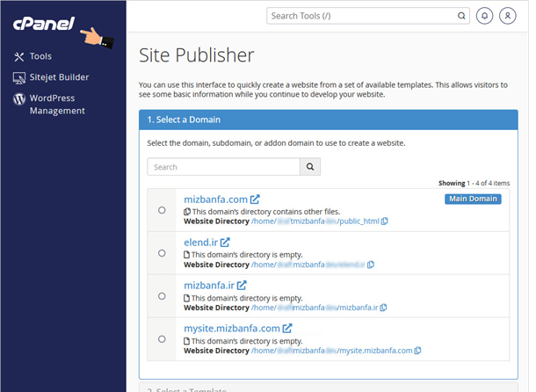Click empty file icon in mysite.mizbanfa.com row
The image size is (536, 392).
pyautogui.click(x=186, y=341)
